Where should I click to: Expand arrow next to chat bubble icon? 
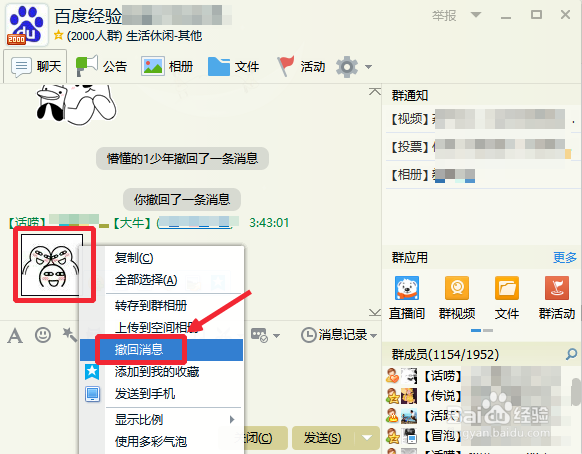click(276, 336)
